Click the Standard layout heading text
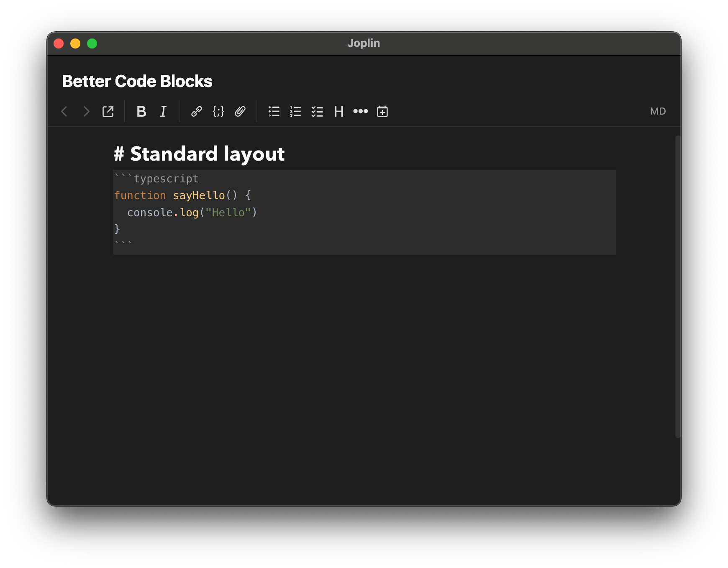Viewport: 728px width, 568px height. click(200, 154)
